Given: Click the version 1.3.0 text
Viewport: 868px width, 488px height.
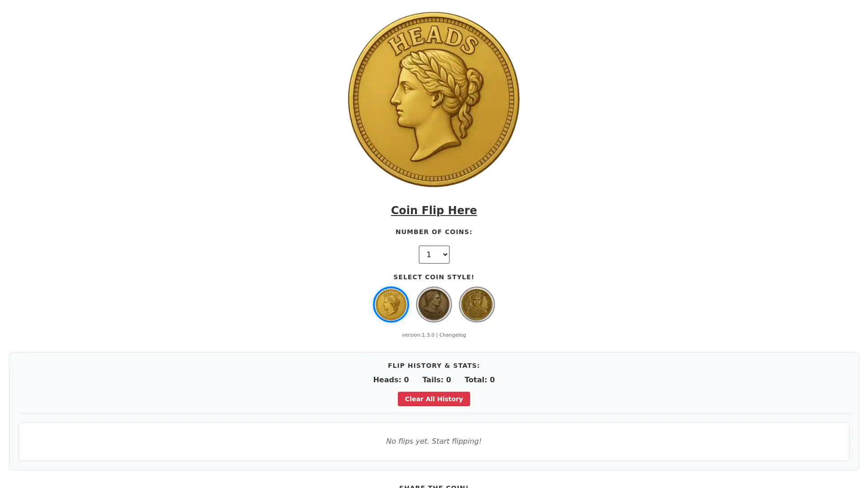Looking at the screenshot, I should tap(418, 335).
